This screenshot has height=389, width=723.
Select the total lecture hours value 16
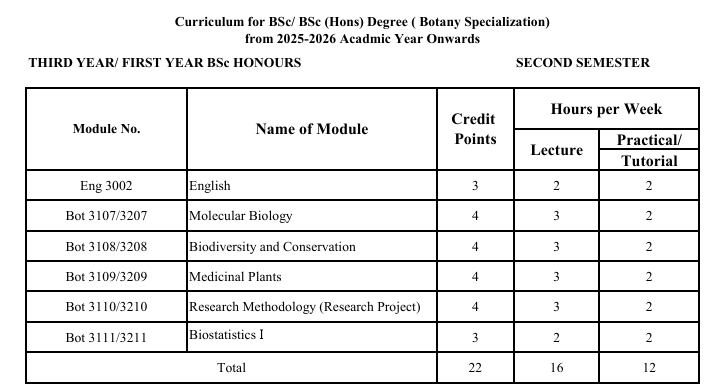click(557, 368)
